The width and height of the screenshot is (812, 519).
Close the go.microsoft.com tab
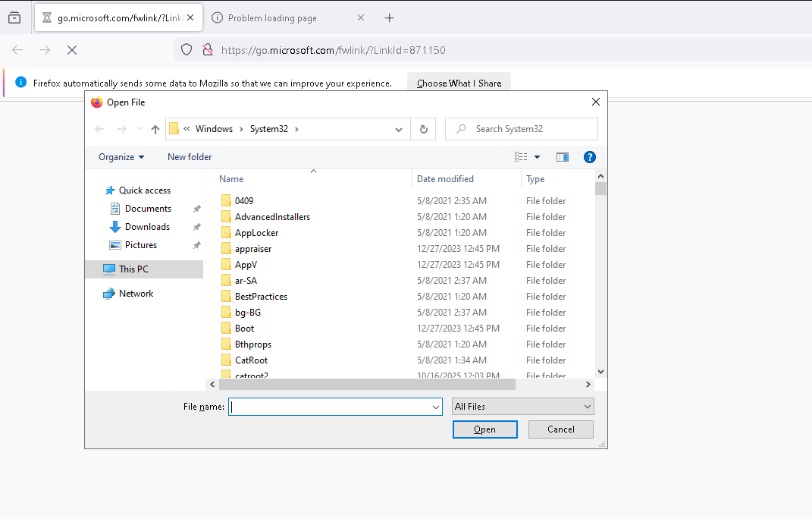point(190,17)
